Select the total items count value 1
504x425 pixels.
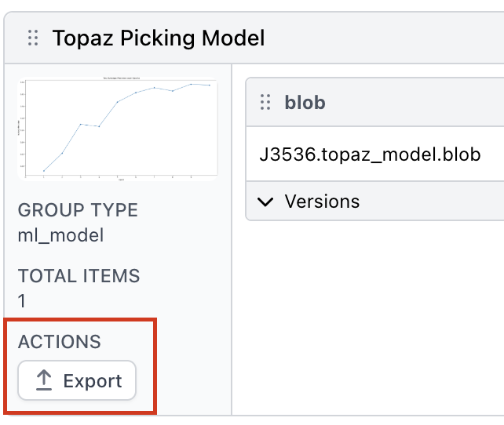pos(22,300)
